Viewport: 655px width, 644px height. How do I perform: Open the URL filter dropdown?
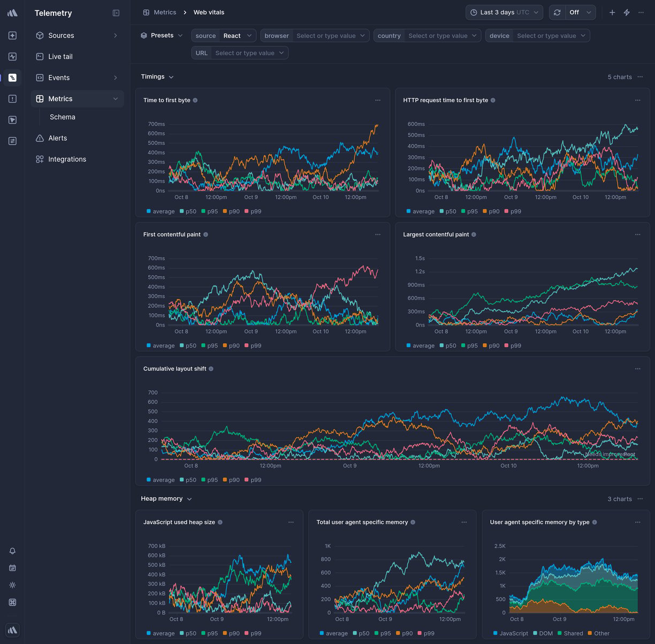click(240, 53)
